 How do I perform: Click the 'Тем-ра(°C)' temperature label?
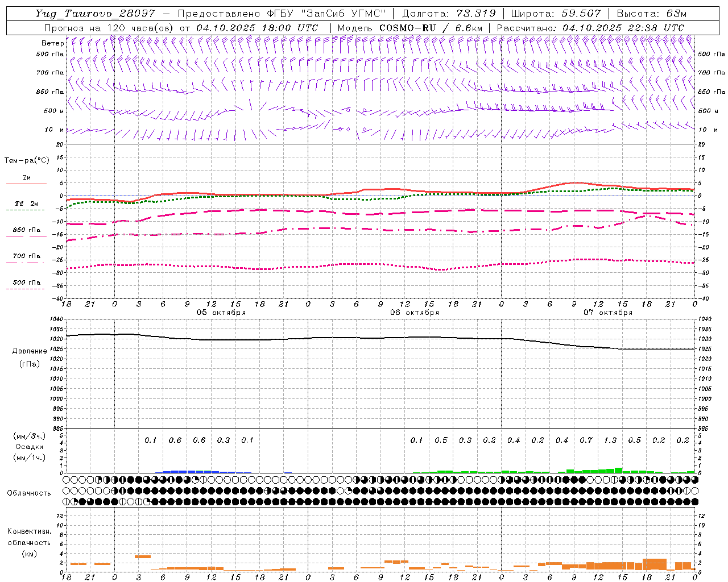click(x=27, y=161)
